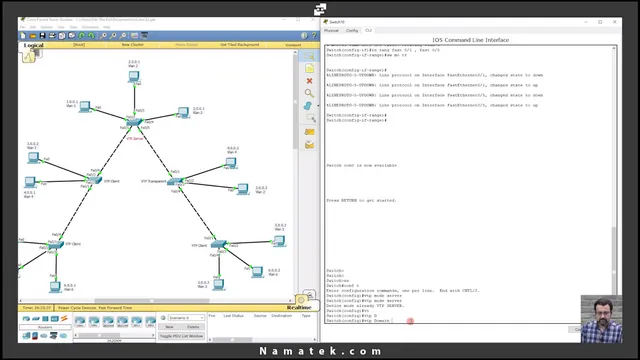Pick the Add Complex PDU envelope
The image size is (640, 360).
309,145
